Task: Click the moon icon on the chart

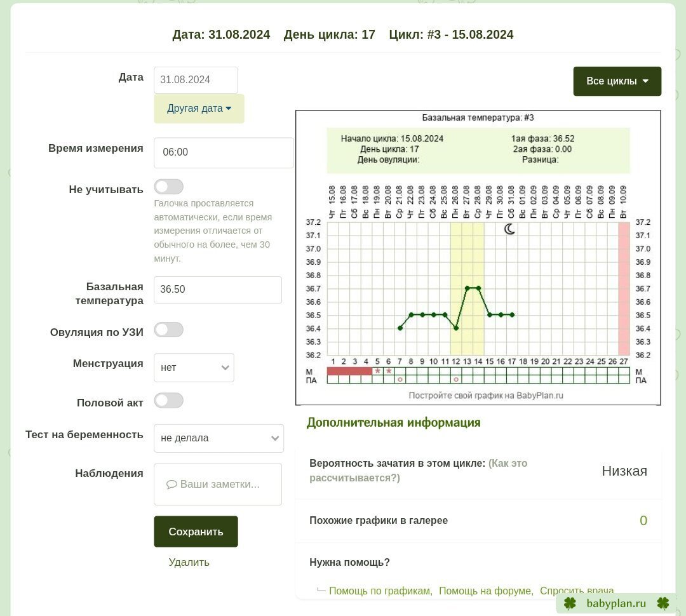Action: (509, 229)
